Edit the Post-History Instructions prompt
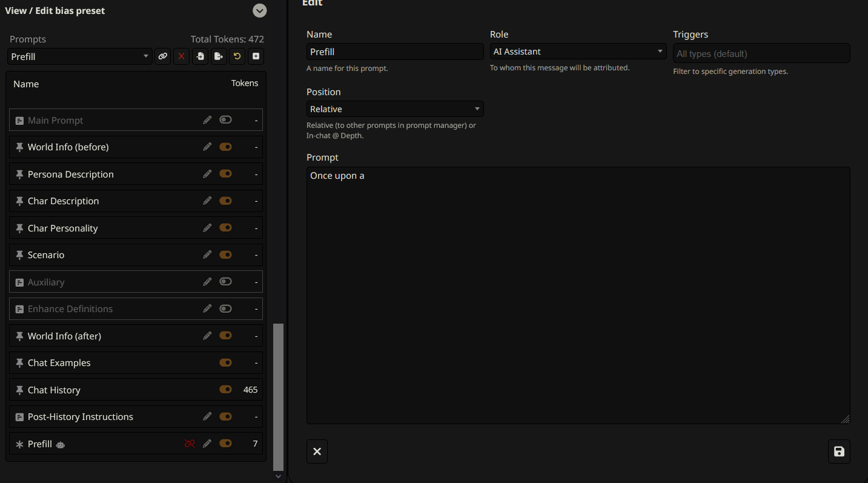Screen dimensions: 868x483 tap(207, 416)
